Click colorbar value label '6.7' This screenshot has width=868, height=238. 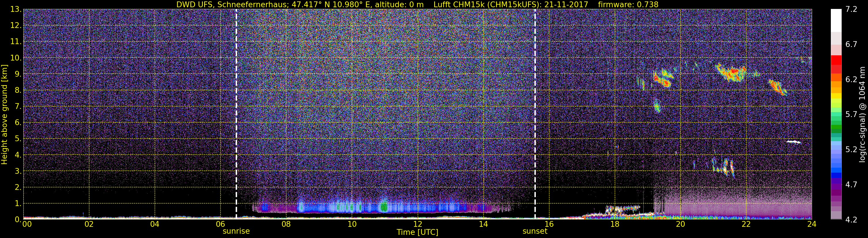(x=851, y=44)
